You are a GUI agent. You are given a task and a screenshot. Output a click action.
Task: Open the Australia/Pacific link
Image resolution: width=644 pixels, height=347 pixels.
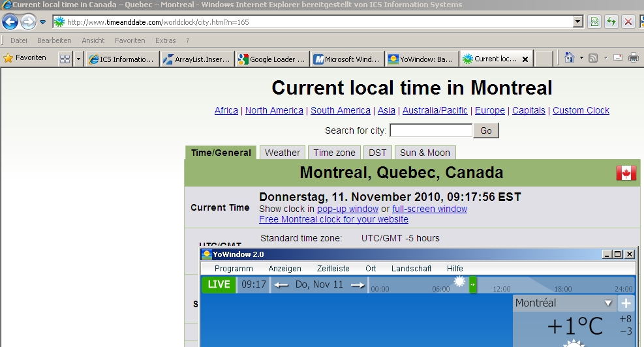pyautogui.click(x=435, y=110)
